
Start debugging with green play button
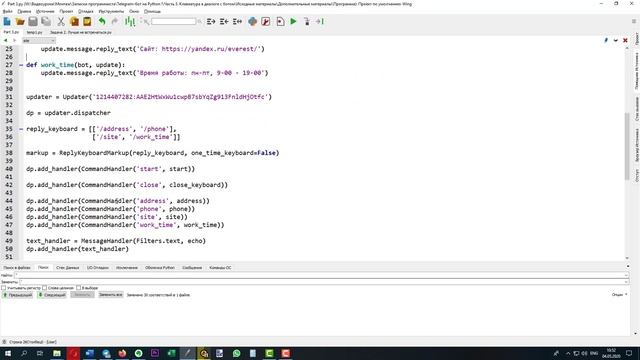coord(293,22)
